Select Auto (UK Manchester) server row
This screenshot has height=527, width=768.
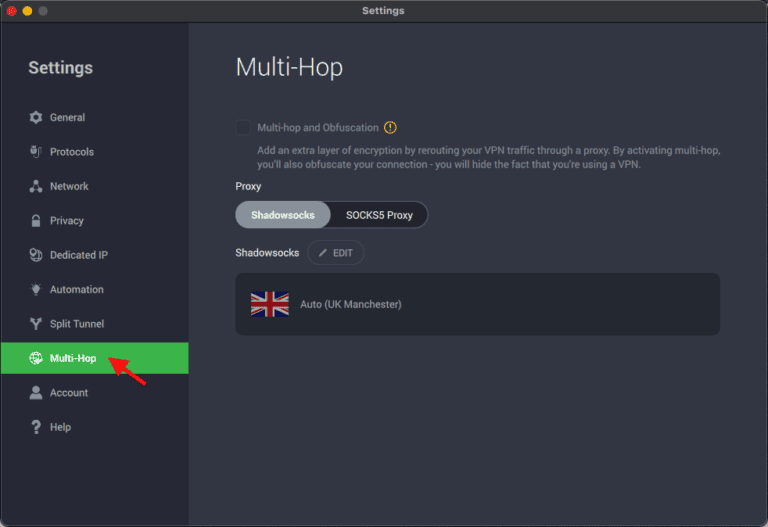[x=478, y=304]
